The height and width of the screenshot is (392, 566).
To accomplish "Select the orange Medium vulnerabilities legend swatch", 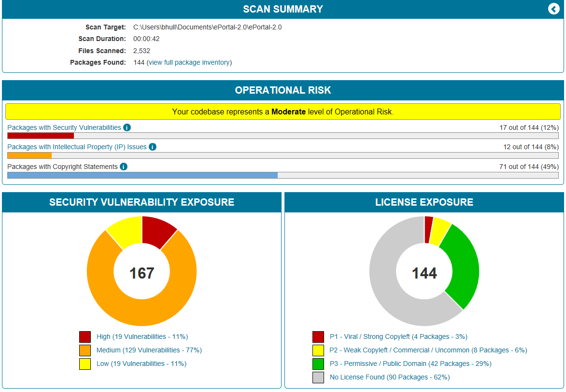I will pyautogui.click(x=85, y=350).
